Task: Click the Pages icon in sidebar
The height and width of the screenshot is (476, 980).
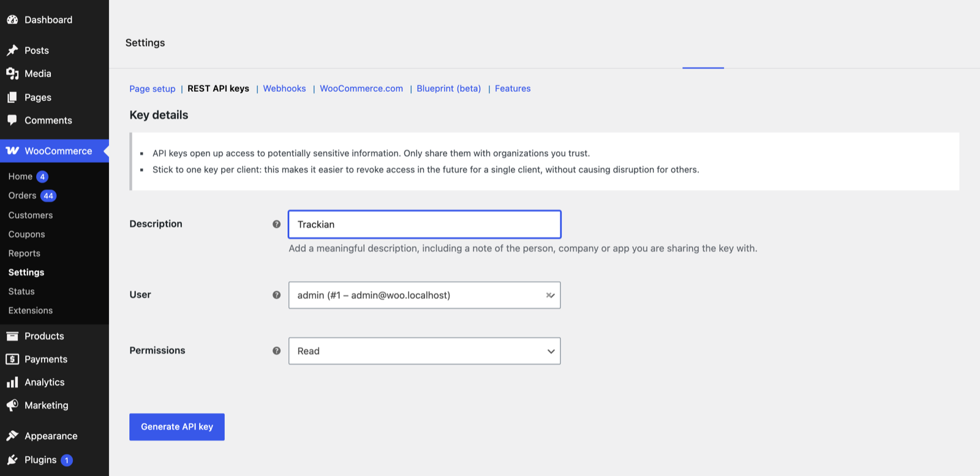Action: tap(12, 97)
